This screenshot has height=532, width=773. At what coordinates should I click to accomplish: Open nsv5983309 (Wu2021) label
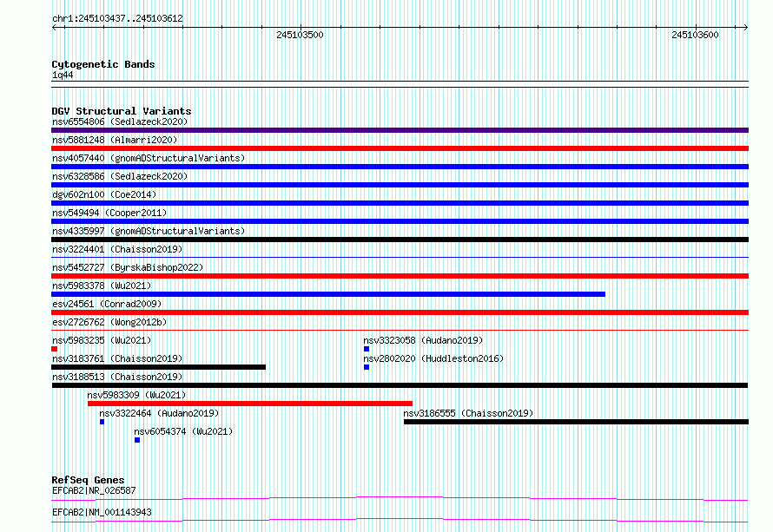(x=136, y=395)
